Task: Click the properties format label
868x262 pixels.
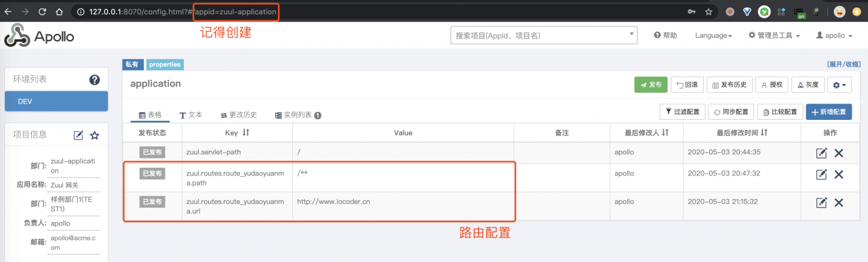Action: click(x=165, y=64)
